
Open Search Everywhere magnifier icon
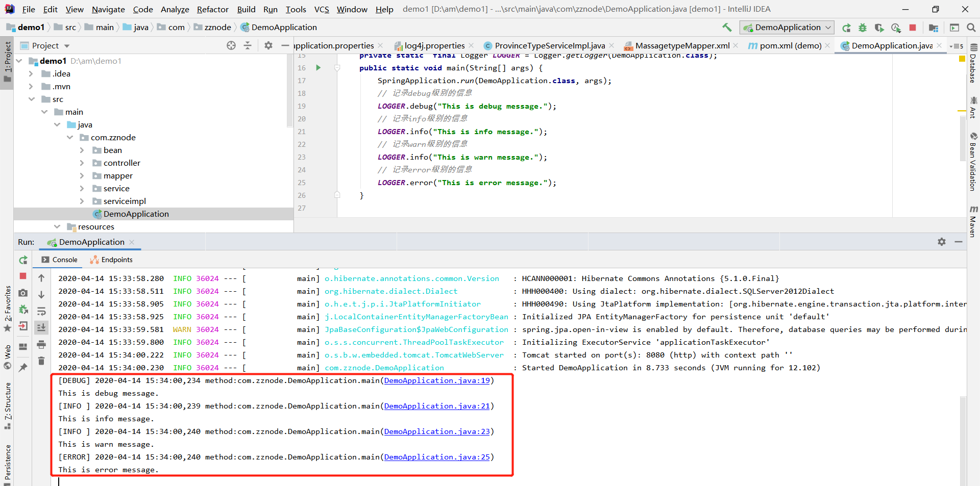971,28
